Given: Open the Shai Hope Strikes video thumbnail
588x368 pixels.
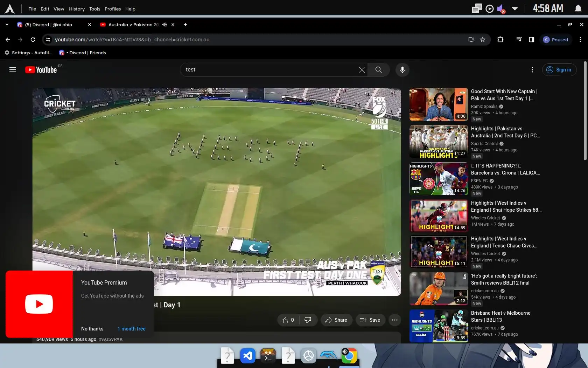Looking at the screenshot, I should click(439, 216).
